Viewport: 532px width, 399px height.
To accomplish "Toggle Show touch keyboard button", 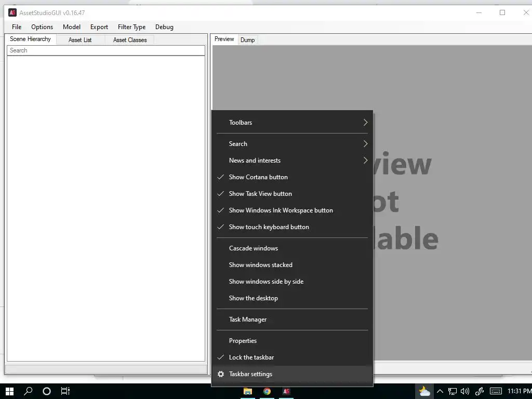I will [x=292, y=227].
